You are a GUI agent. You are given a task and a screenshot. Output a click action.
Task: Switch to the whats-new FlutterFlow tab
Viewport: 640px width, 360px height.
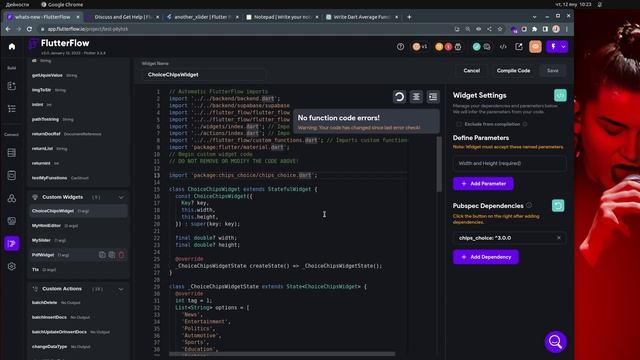(x=42, y=17)
